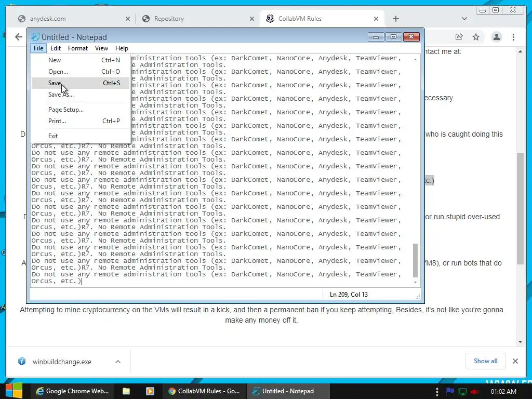Screen dimensions: 532x399
Task: Click the Notepad title bar icon
Action: [35, 37]
